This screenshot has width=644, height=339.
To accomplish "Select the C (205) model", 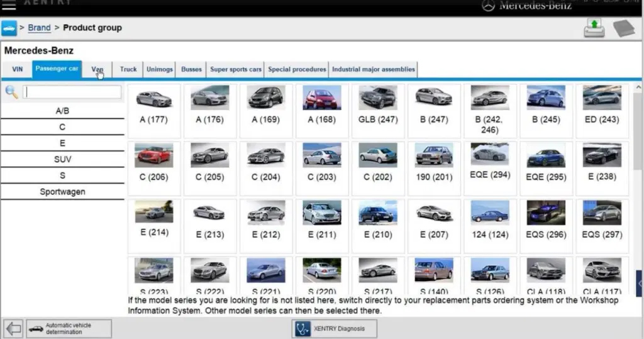I will pos(210,168).
